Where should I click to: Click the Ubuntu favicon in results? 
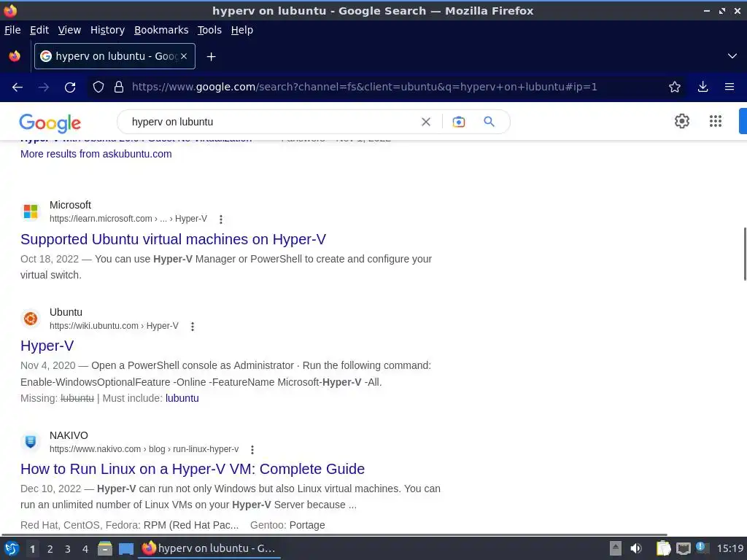[x=31, y=319]
